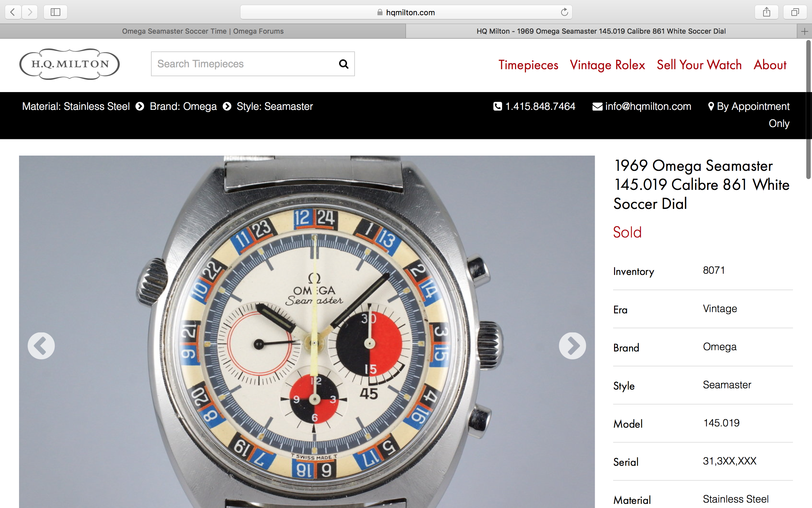Open the Vintage Rolex menu
This screenshot has width=812, height=508.
click(607, 65)
